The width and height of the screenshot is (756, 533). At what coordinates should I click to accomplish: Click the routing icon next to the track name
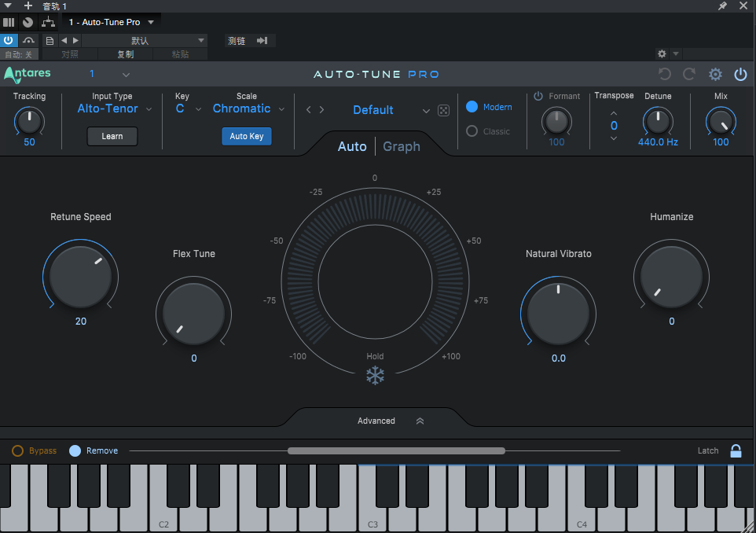48,22
